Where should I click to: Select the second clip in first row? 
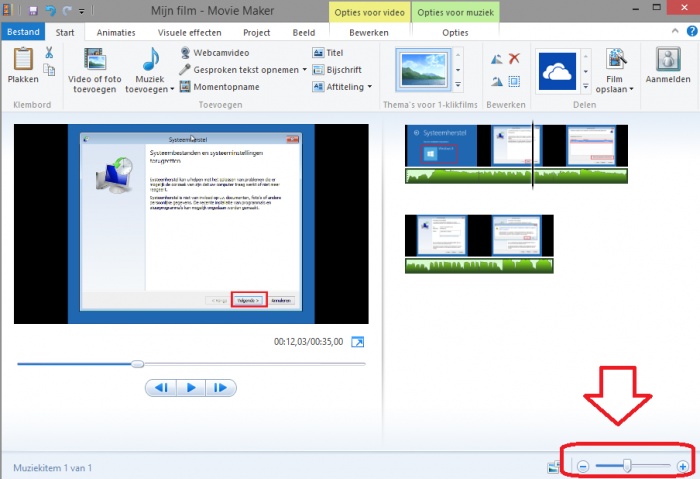coord(515,146)
